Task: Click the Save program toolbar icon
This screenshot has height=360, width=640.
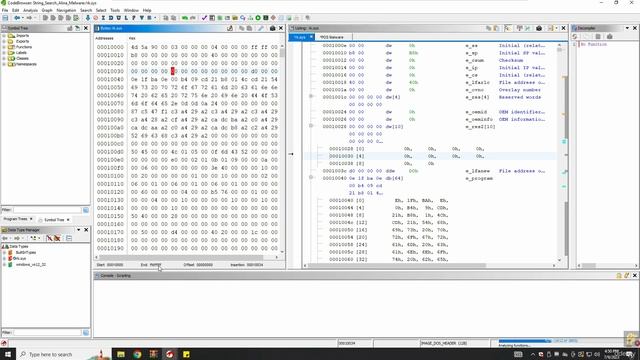Action: click(5, 18)
